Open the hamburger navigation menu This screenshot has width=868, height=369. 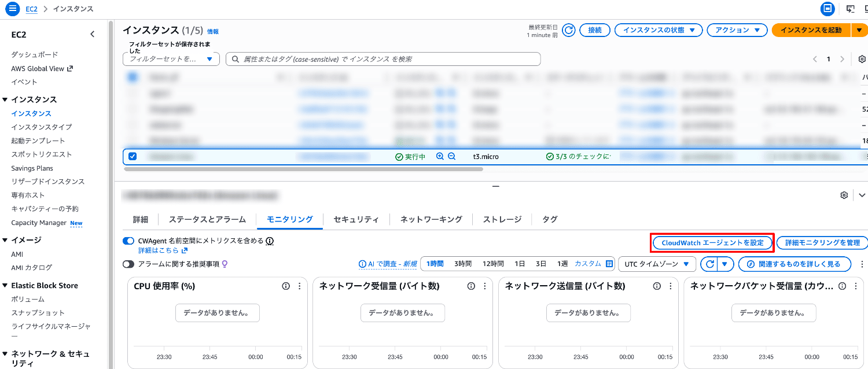tap(13, 9)
